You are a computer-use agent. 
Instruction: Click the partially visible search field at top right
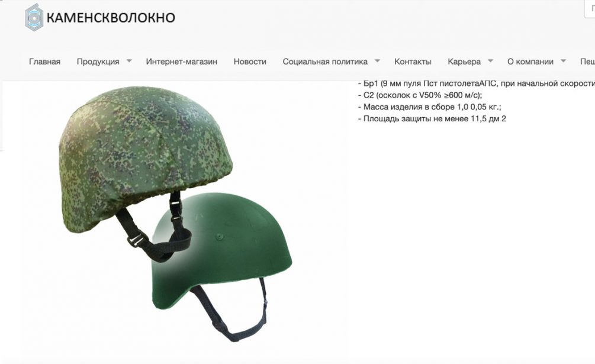click(589, 8)
